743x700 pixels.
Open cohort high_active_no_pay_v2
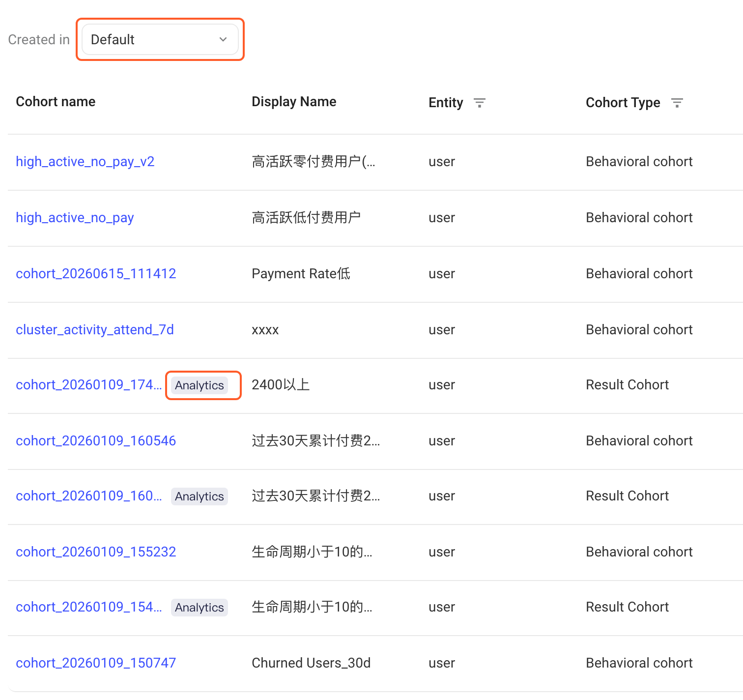(x=85, y=162)
